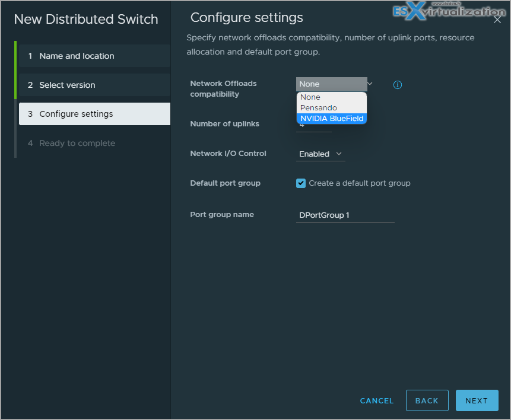Viewport: 511px width, 420px height.
Task: Pick None in the open dropdown list
Action: (x=310, y=97)
